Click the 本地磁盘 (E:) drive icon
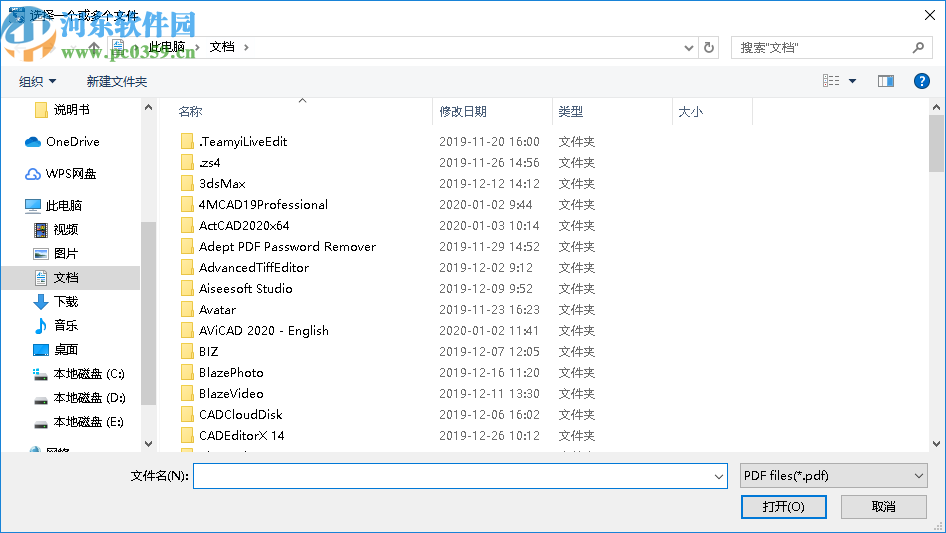The image size is (946, 533). point(40,423)
